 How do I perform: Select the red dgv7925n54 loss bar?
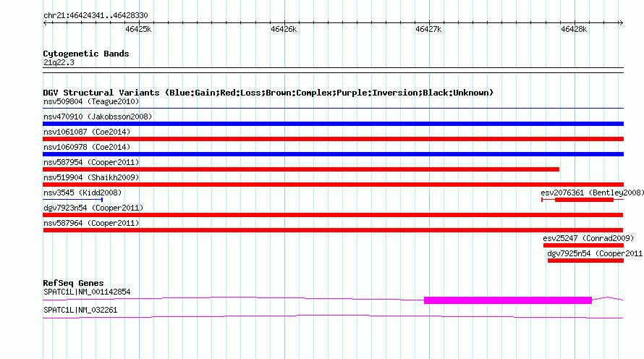tap(585, 261)
